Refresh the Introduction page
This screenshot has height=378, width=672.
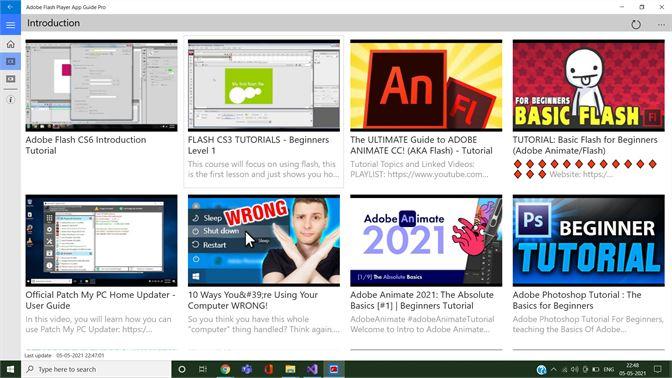click(636, 24)
